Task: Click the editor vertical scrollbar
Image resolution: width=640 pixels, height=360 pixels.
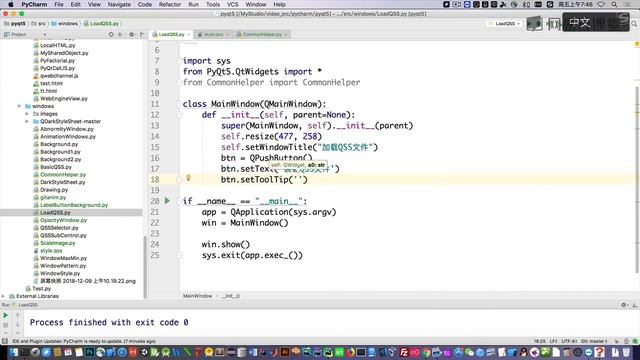Action: pos(637,180)
